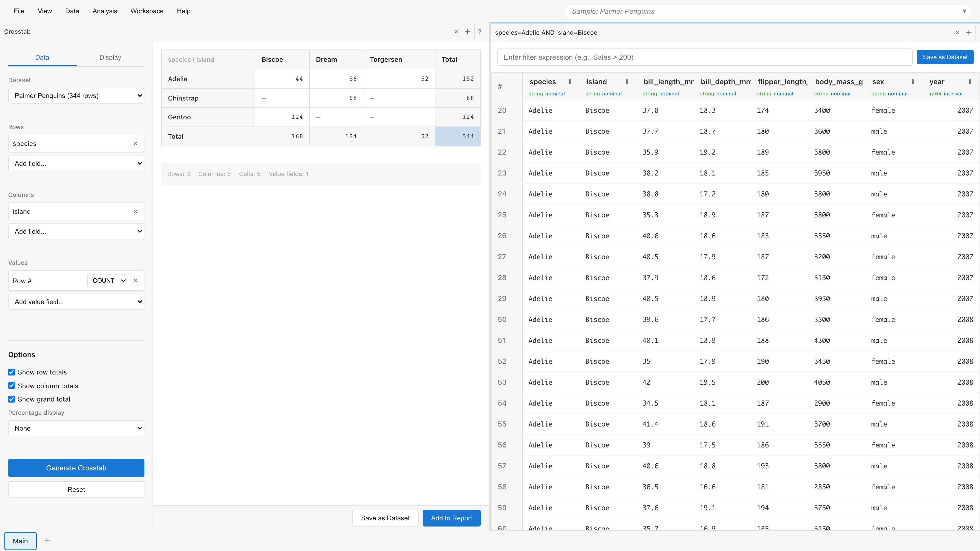Viewport: 980px width, 551px height.
Task: Change the COUNT aggregation dropdown
Action: click(x=108, y=280)
